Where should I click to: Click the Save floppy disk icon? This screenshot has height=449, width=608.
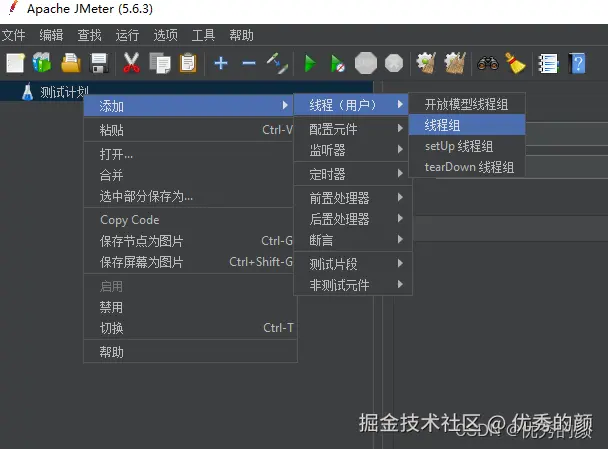(99, 63)
